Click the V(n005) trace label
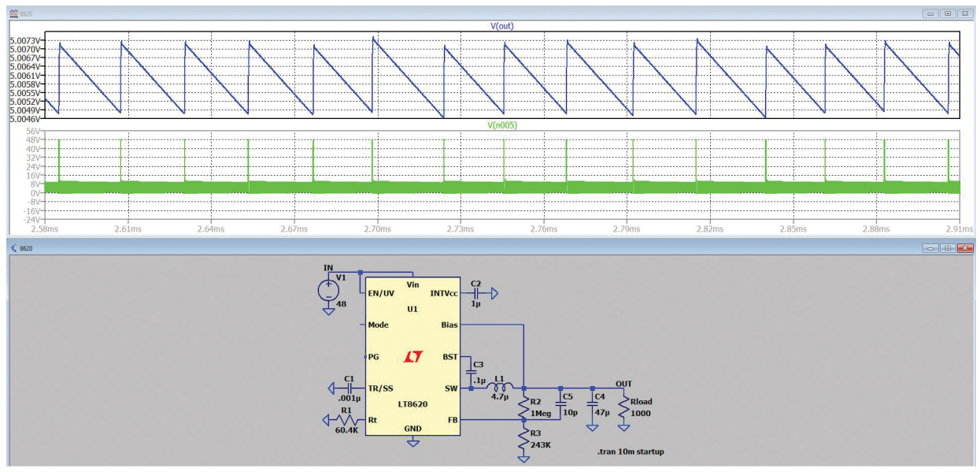 [x=502, y=125]
